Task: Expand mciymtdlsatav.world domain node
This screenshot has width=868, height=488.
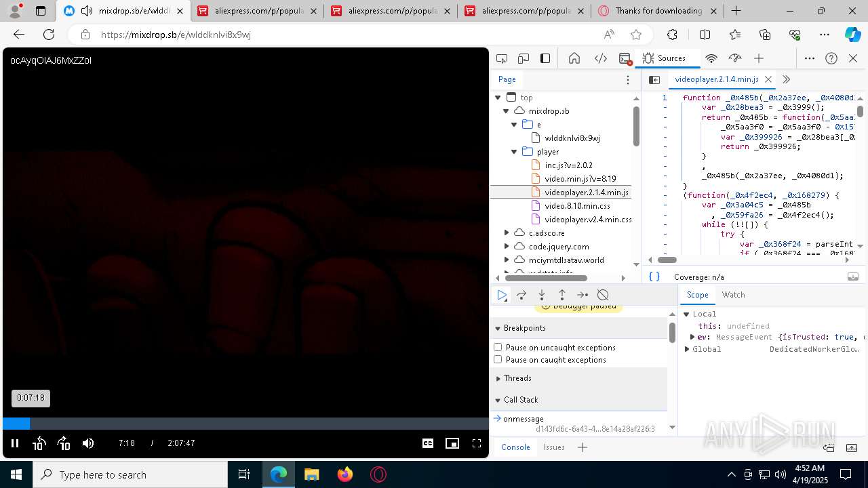Action: click(x=506, y=260)
